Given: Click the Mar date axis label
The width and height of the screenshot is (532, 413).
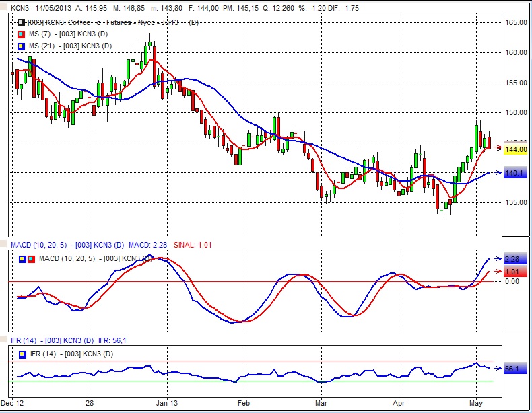Looking at the screenshot, I should pos(321,404).
